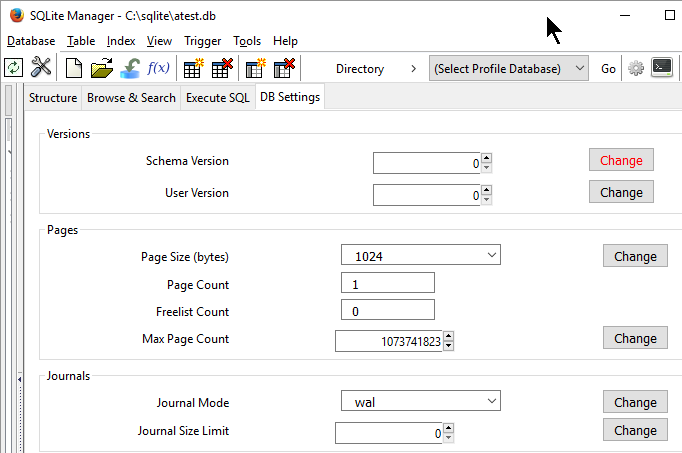This screenshot has width=682, height=453.
Task: Click the Create Index icon
Action: coord(256,68)
